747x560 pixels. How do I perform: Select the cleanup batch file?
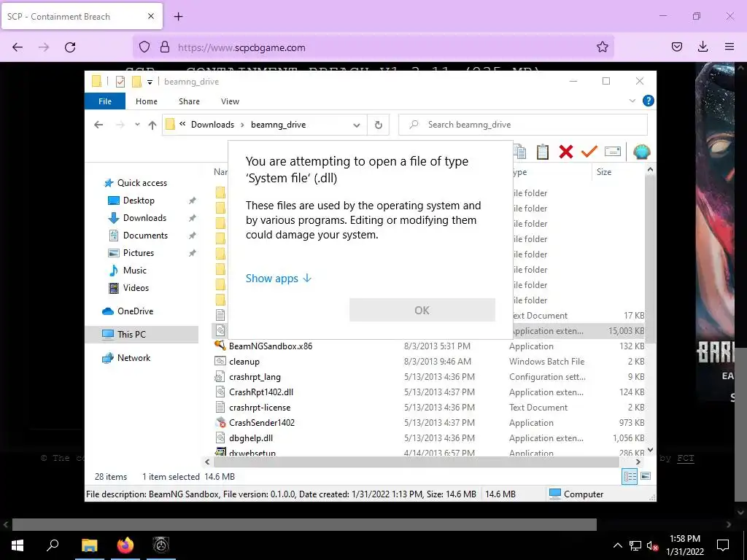(x=244, y=362)
